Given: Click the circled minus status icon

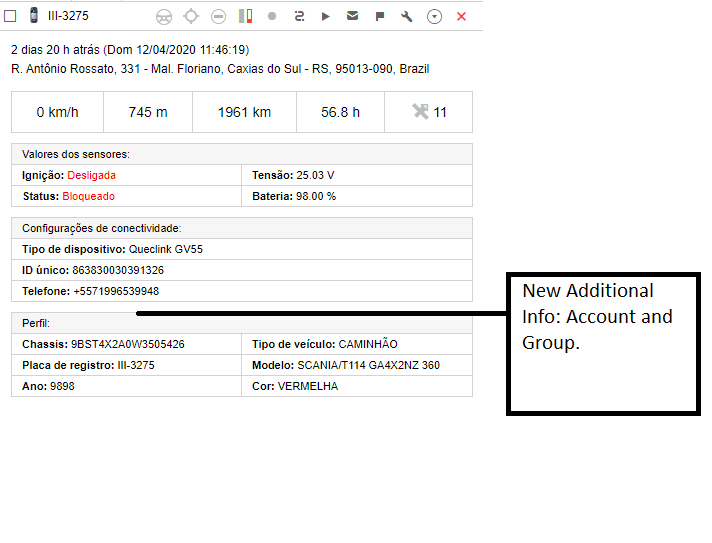Looking at the screenshot, I should [218, 17].
